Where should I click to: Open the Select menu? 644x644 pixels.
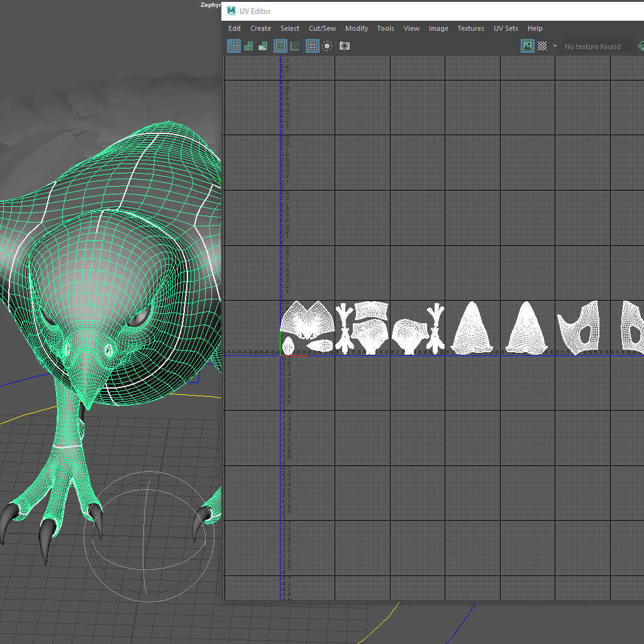pyautogui.click(x=289, y=28)
